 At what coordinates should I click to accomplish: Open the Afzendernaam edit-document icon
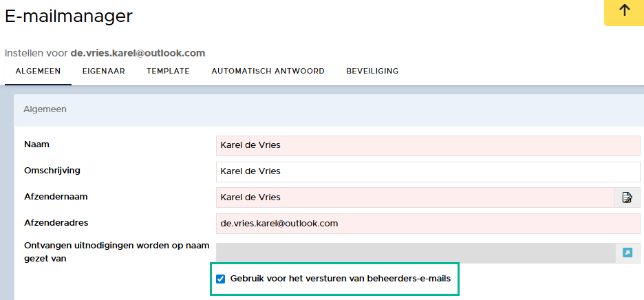627,197
